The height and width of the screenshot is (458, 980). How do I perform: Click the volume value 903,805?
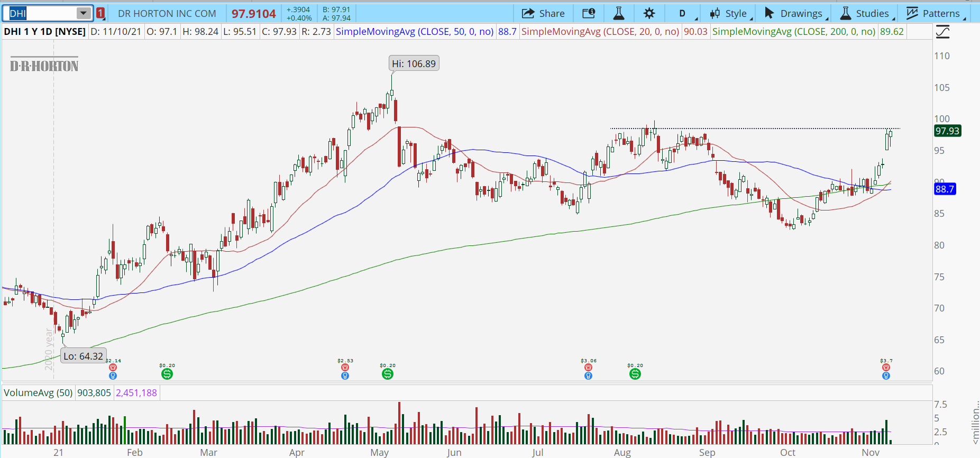(x=94, y=393)
